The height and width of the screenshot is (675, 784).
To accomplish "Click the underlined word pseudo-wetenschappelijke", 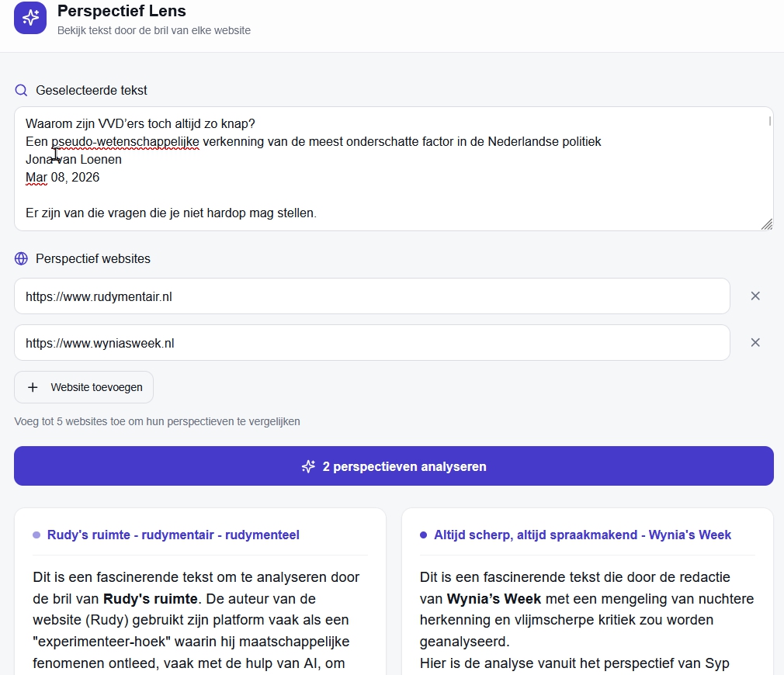I will pos(125,141).
